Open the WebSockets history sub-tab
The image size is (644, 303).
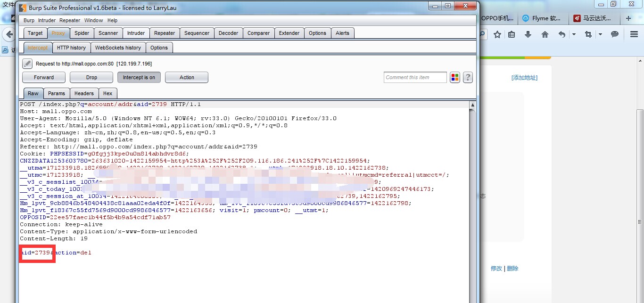pos(118,48)
